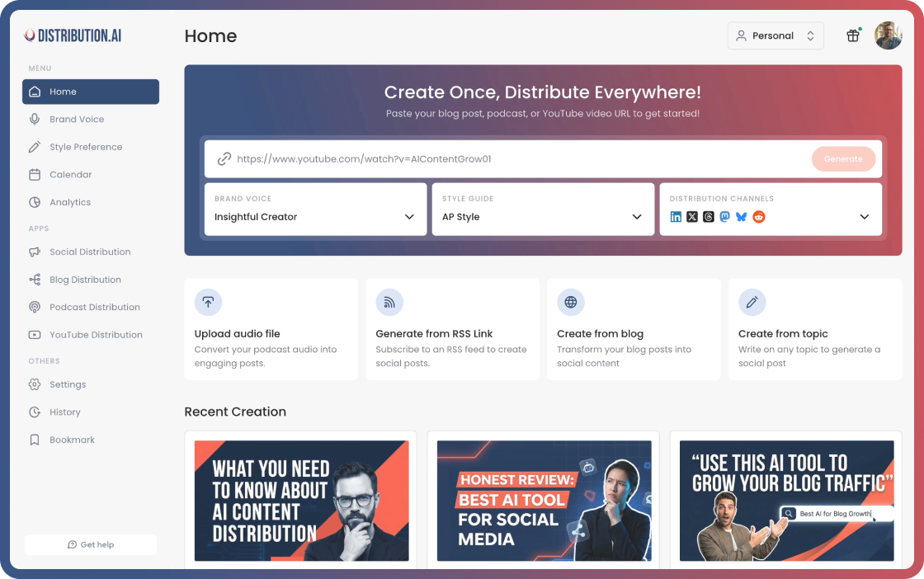The image size is (924, 579).
Task: Click the Reddit channel icon
Action: pyautogui.click(x=759, y=217)
